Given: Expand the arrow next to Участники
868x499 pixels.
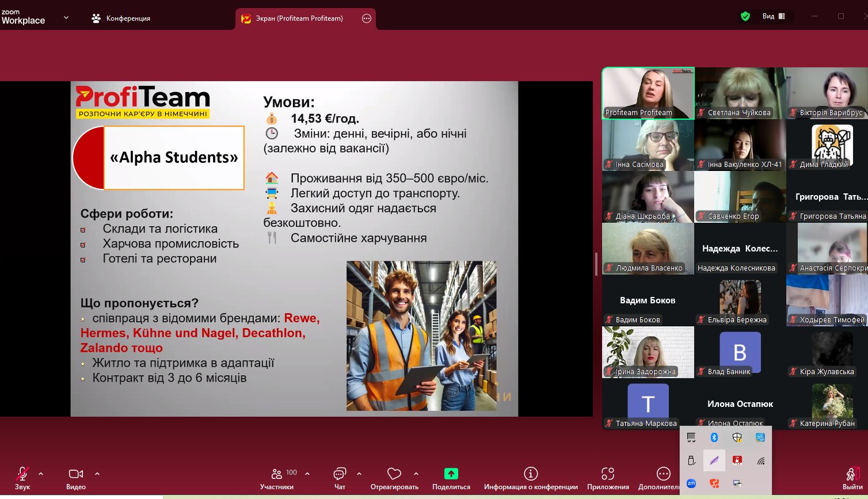Looking at the screenshot, I should 307,474.
